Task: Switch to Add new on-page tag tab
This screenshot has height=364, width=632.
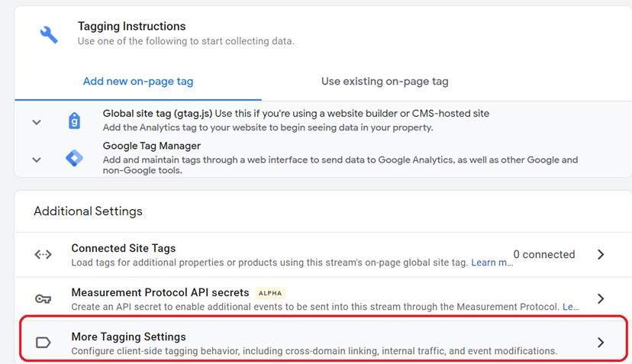Action: pyautogui.click(x=138, y=81)
